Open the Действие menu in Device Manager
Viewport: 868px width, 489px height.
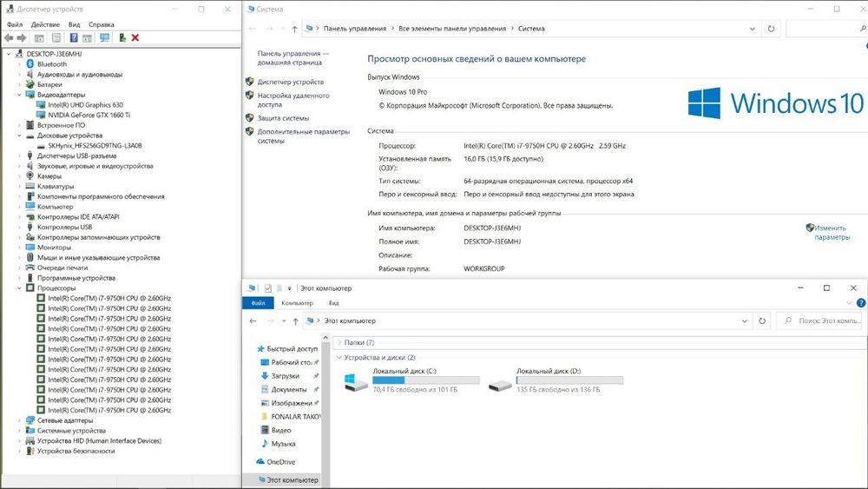tap(45, 24)
